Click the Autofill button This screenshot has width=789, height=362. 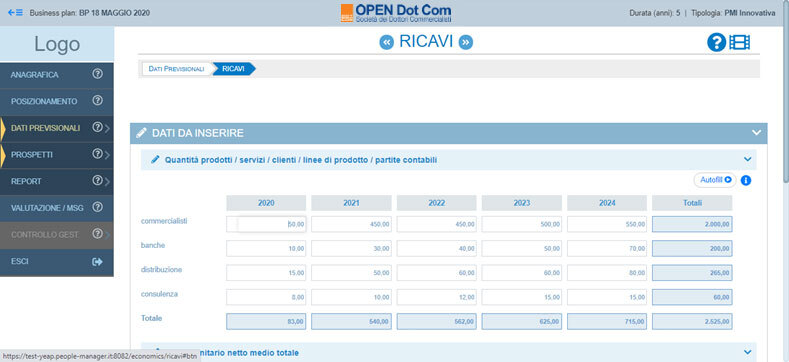715,180
